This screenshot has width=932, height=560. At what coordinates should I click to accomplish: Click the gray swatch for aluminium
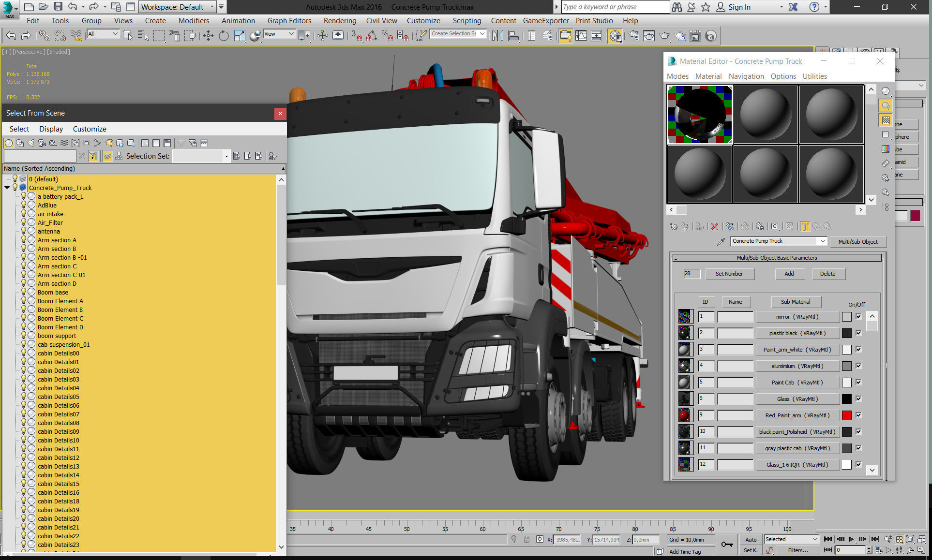pos(846,366)
